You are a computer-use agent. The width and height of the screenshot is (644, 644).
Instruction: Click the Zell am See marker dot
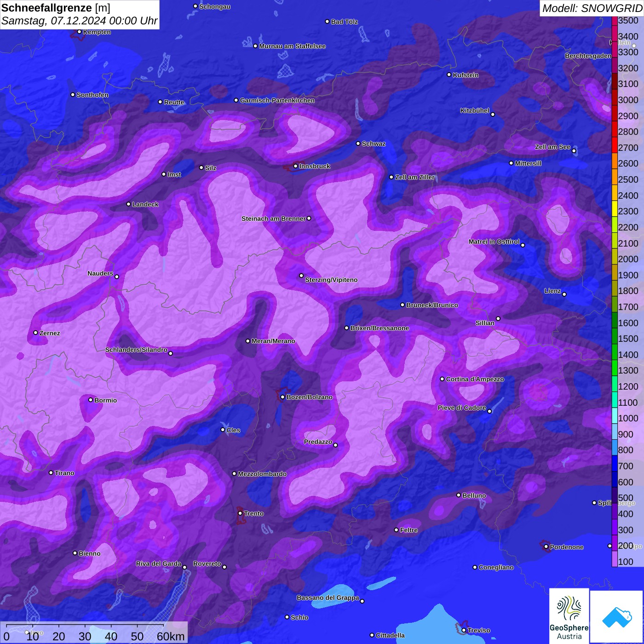click(x=574, y=150)
